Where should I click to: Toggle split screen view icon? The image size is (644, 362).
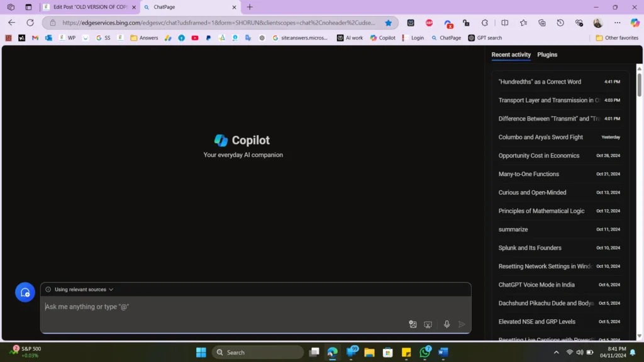click(505, 23)
